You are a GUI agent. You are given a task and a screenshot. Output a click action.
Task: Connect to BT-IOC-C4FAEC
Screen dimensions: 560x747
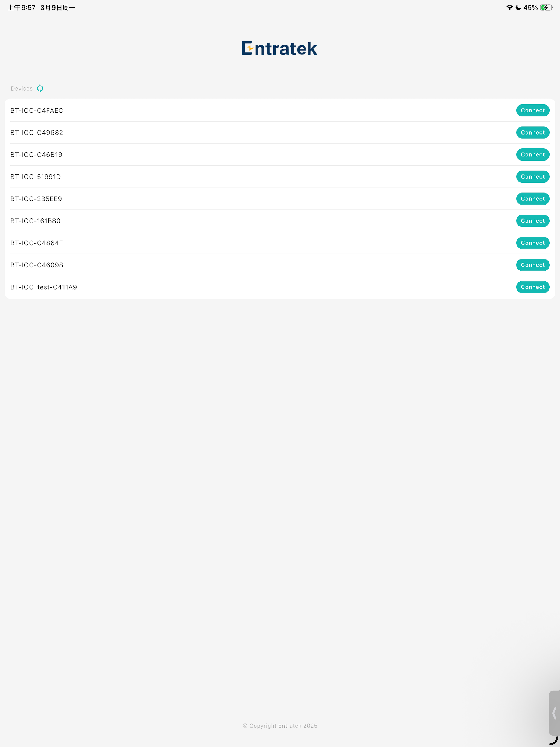(532, 110)
